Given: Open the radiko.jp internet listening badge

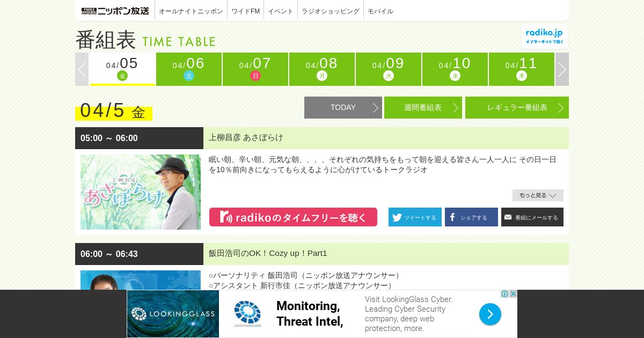Looking at the screenshot, I should click(x=545, y=36).
